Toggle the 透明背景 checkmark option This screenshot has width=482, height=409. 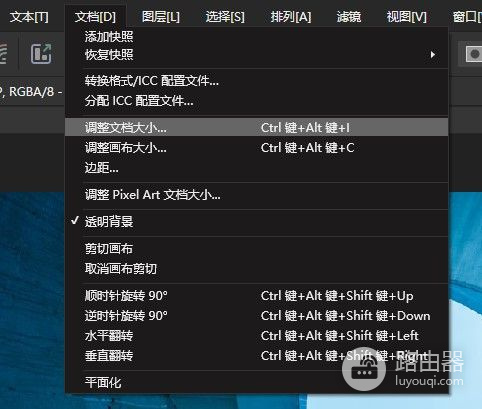coord(256,221)
